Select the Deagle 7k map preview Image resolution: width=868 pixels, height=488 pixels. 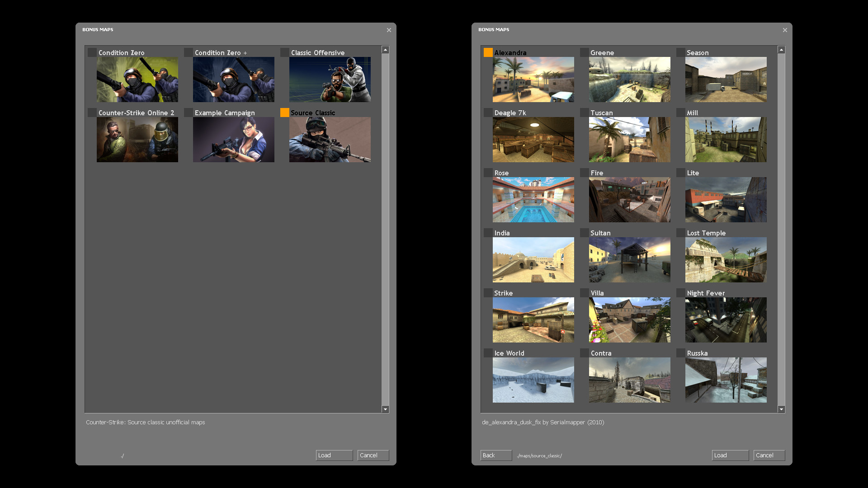pyautogui.click(x=533, y=140)
